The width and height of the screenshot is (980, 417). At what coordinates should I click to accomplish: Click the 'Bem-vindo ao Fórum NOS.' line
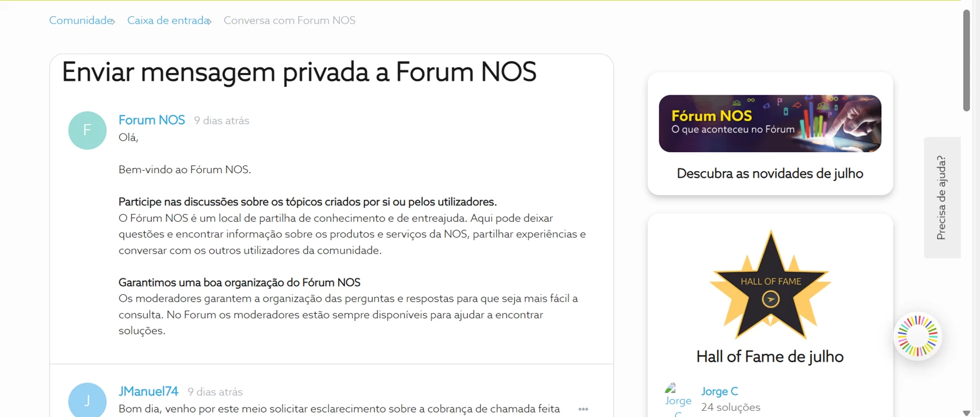pos(185,169)
